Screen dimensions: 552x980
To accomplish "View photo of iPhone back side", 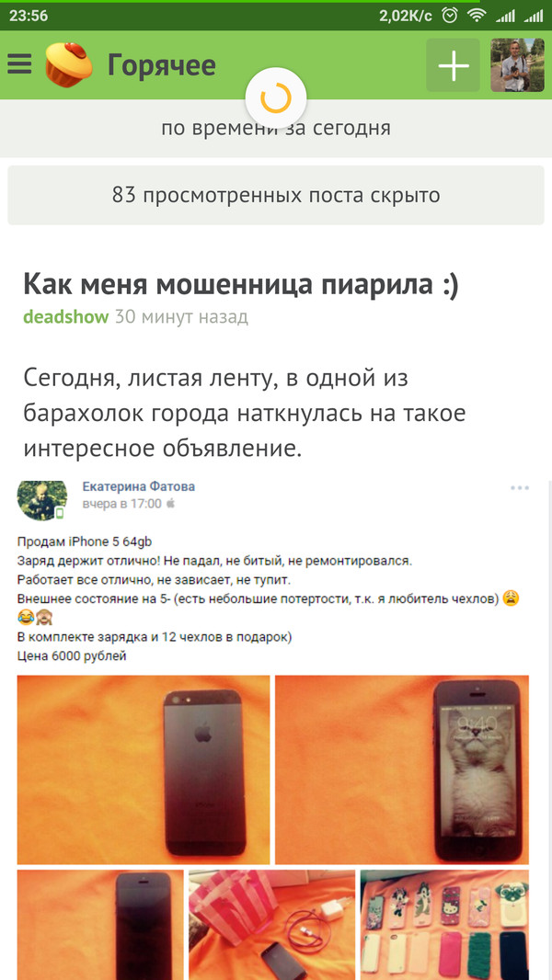I will pyautogui.click(x=144, y=770).
